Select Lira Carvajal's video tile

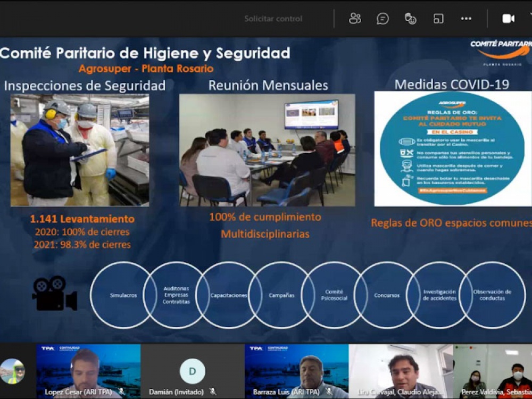[401, 371]
